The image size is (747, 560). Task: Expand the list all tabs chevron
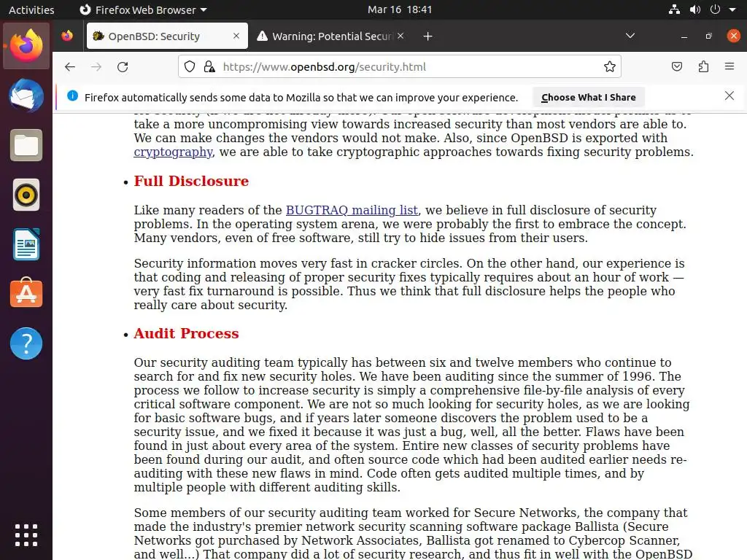[630, 36]
